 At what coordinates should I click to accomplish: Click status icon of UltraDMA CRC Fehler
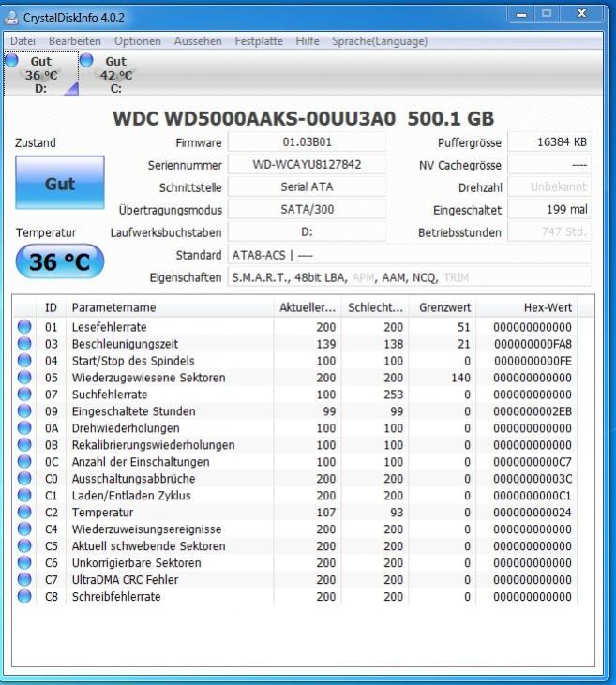click(x=24, y=579)
